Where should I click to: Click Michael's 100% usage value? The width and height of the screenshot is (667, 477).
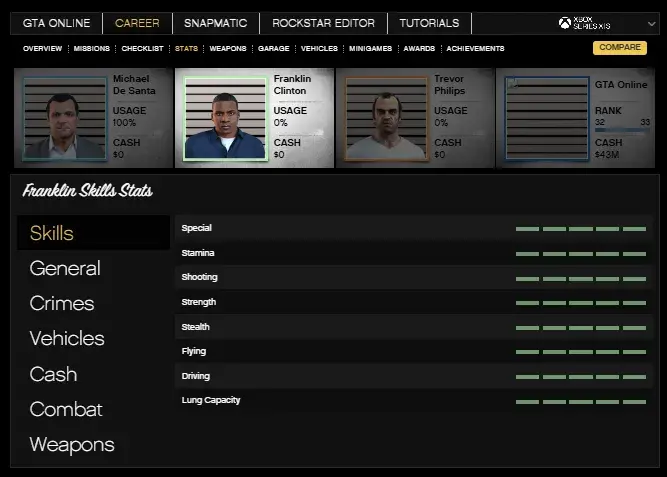(124, 123)
